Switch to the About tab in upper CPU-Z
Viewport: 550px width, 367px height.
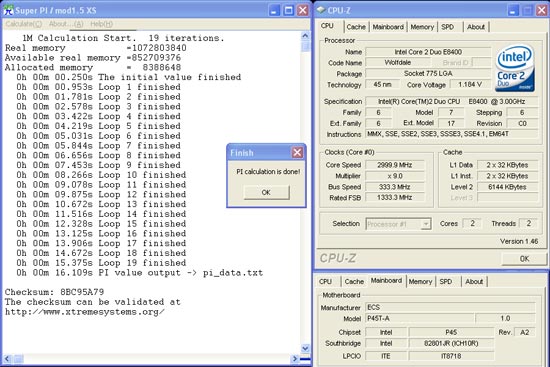[x=476, y=27]
